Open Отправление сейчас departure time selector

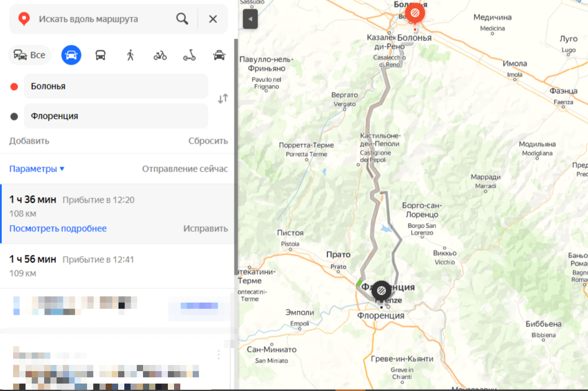click(185, 169)
